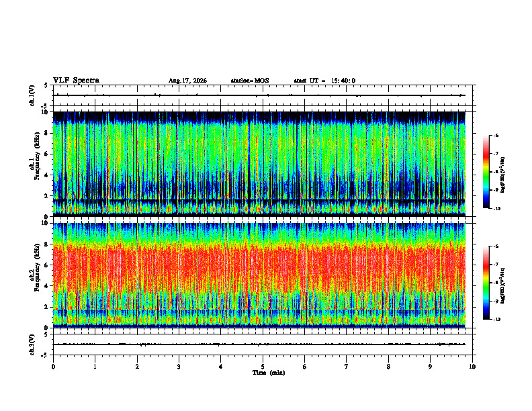Click time-axis tick label "9"
The width and height of the screenshot is (532, 411).
pos(430,367)
